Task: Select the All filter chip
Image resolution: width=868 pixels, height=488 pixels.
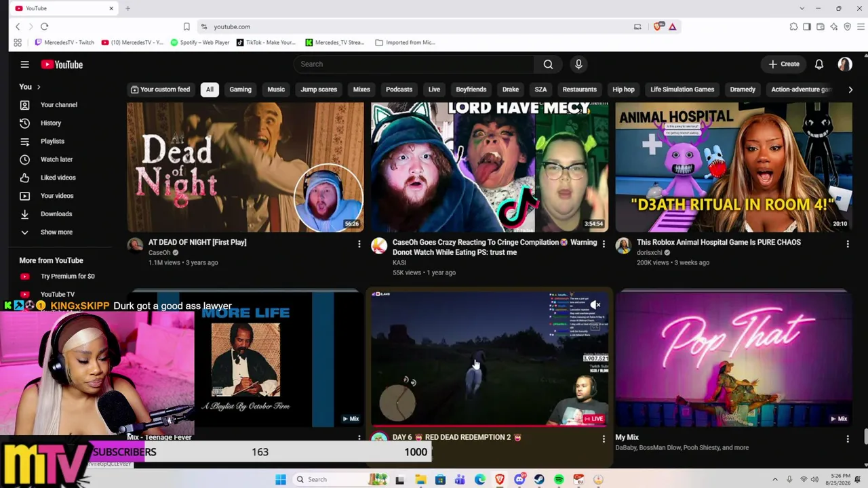Action: click(x=210, y=89)
